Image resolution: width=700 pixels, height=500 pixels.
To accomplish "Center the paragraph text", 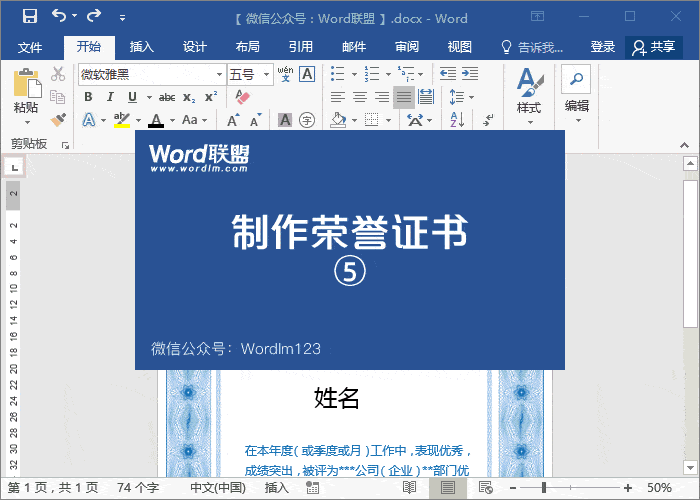I will [360, 97].
